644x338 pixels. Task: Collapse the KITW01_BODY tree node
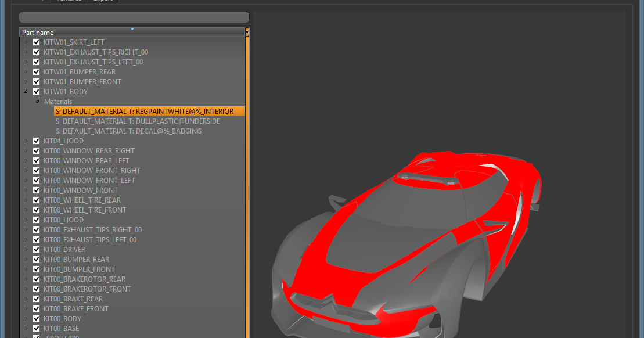point(25,91)
